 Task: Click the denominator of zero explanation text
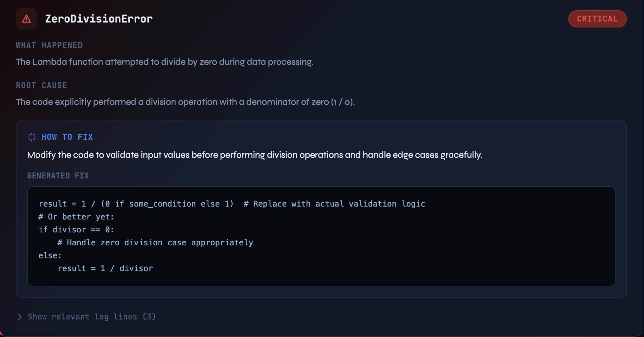pyautogui.click(x=185, y=102)
